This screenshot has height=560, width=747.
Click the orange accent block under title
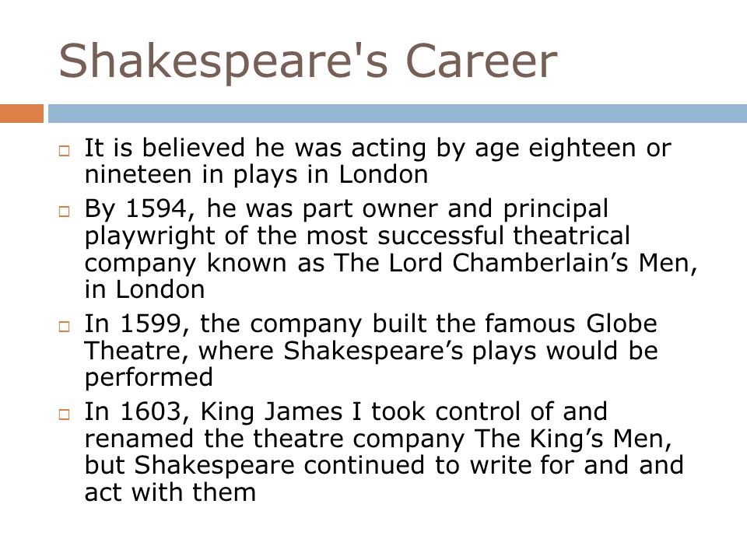[x=22, y=114]
